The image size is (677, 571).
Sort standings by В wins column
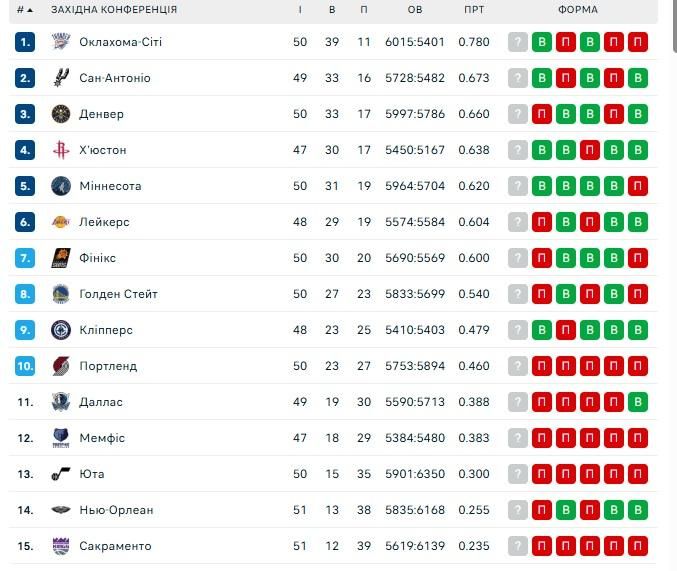(332, 10)
